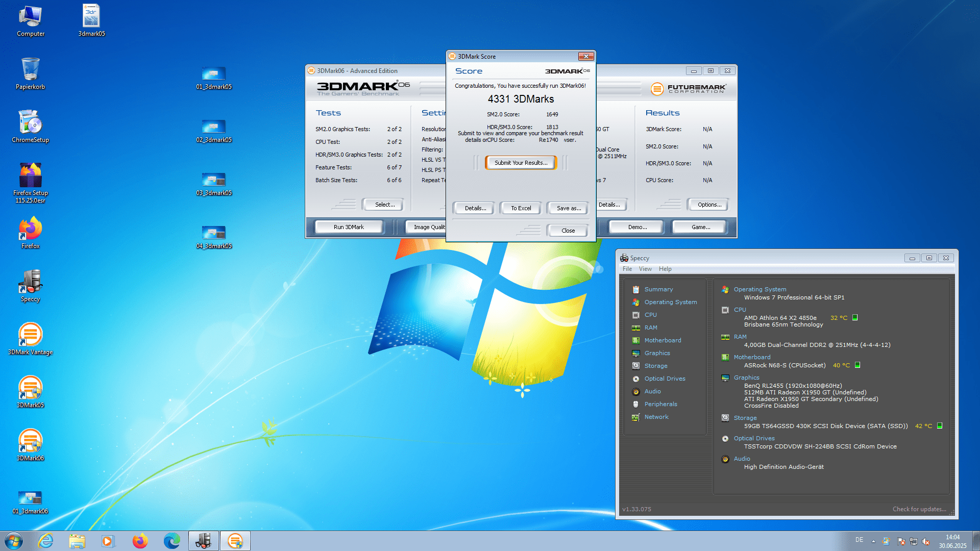Viewport: 980px width, 551px height.
Task: Select the 02_3dmark05 screenshot thumbnail
Action: click(x=214, y=127)
